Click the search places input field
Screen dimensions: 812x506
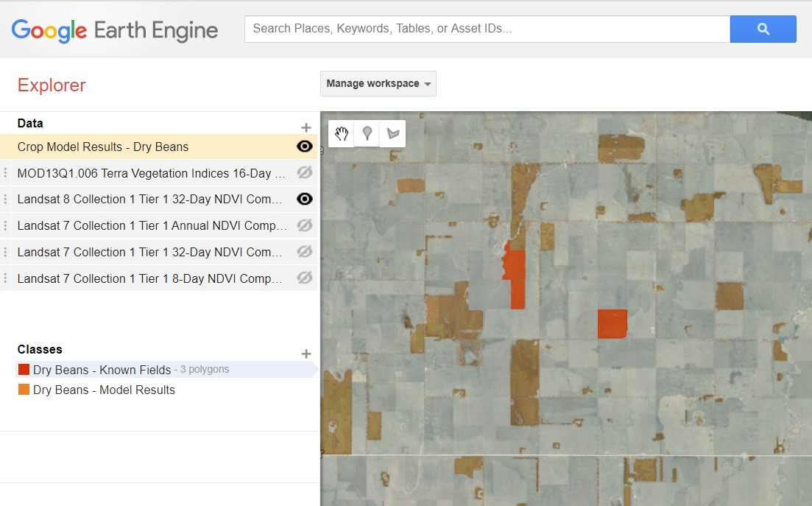coord(486,29)
